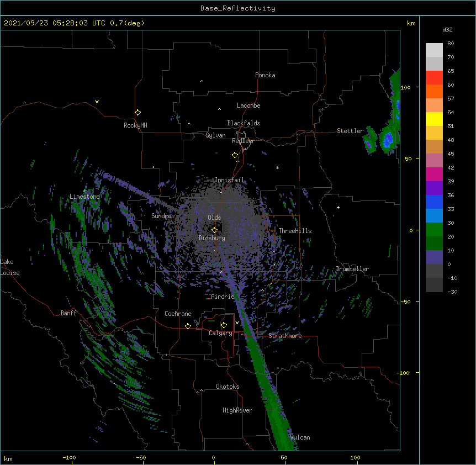Click the Sundre town label

pos(161,216)
